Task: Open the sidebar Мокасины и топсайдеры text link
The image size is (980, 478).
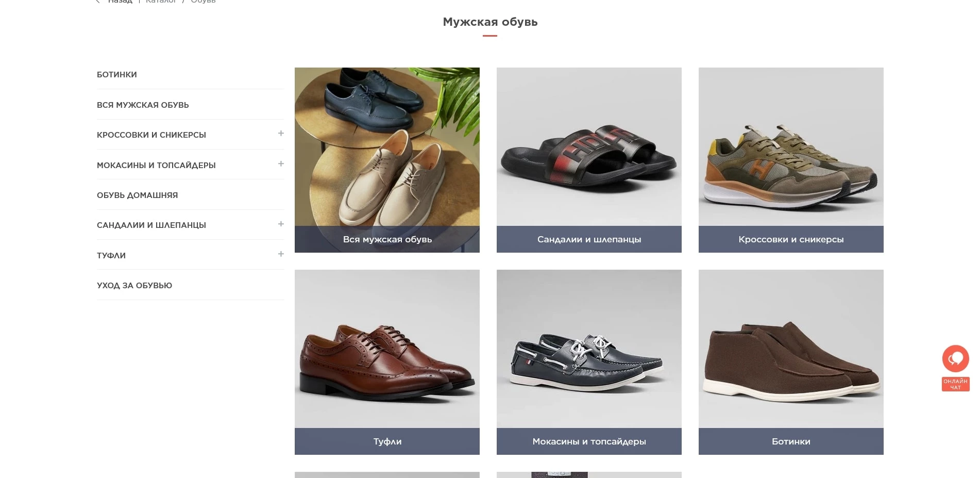Action: 156,166
